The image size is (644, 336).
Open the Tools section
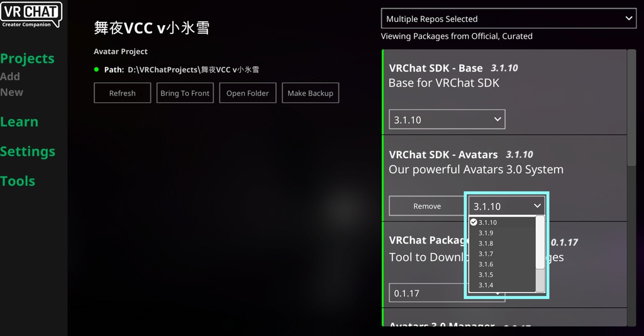pos(17,181)
